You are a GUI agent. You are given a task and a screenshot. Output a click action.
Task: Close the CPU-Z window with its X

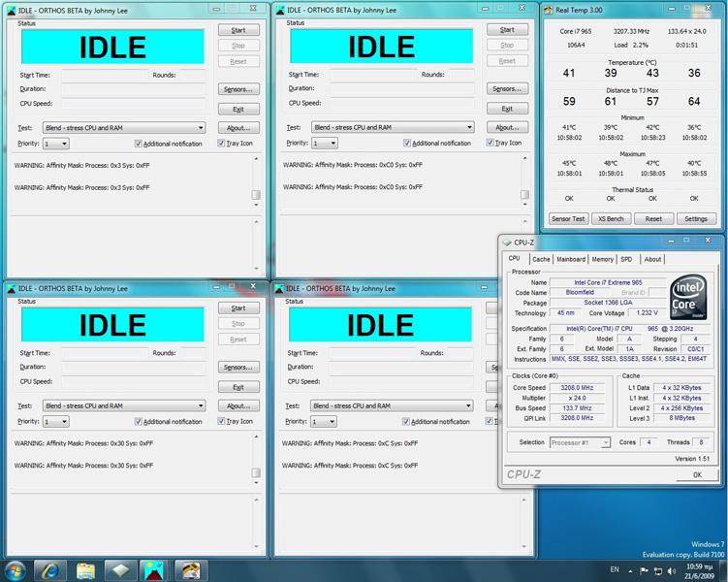click(x=708, y=241)
